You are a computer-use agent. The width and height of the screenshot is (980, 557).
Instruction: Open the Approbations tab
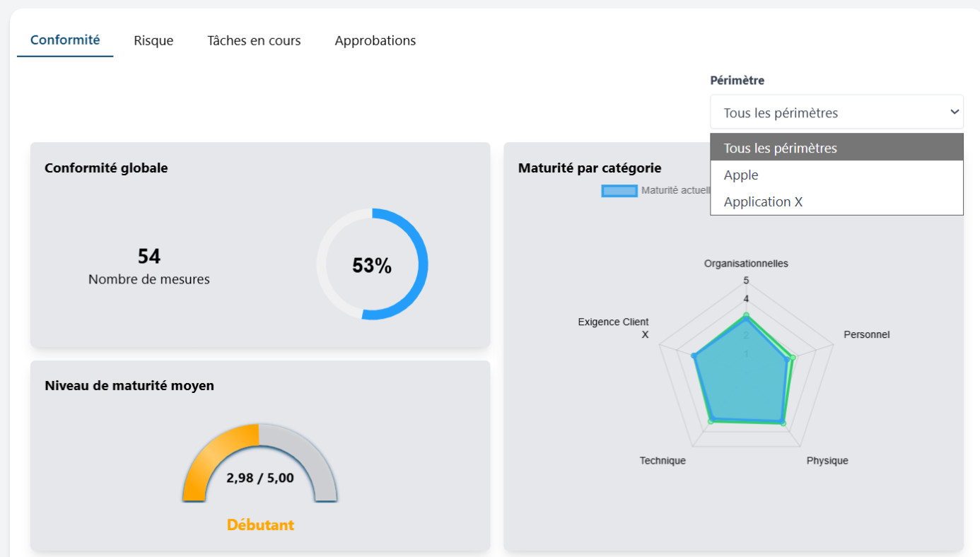coord(375,41)
